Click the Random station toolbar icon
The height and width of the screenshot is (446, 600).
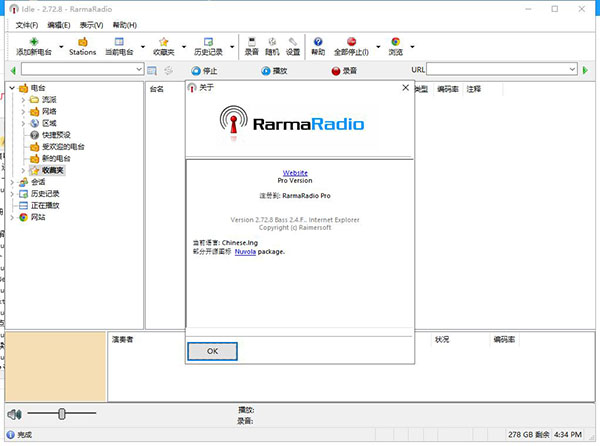pos(272,42)
